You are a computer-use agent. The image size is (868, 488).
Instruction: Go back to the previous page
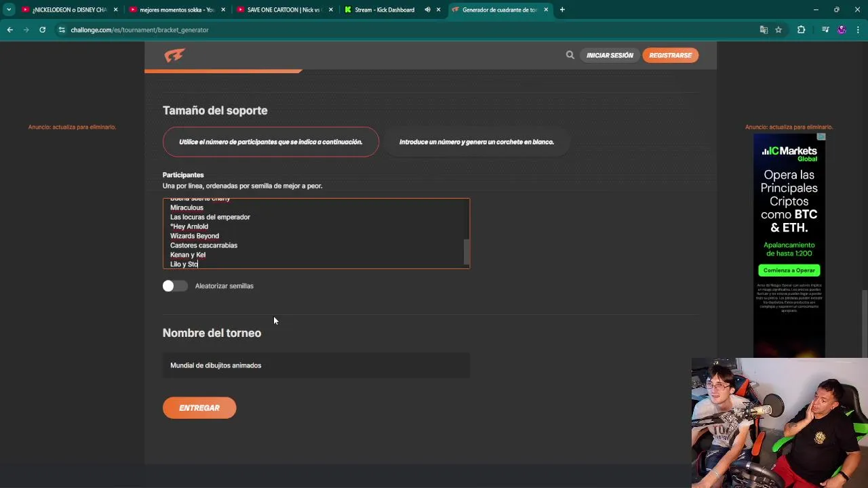[x=9, y=30]
